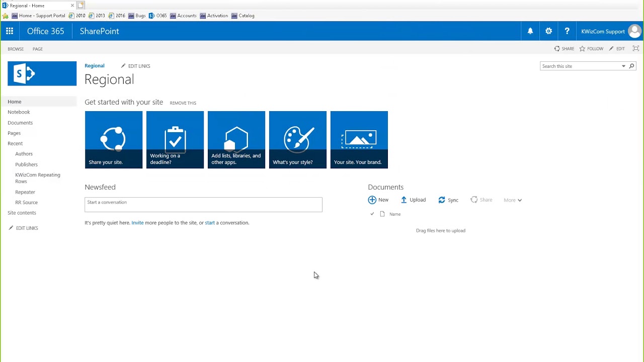Click SHARE in the page ribbon

pyautogui.click(x=565, y=49)
